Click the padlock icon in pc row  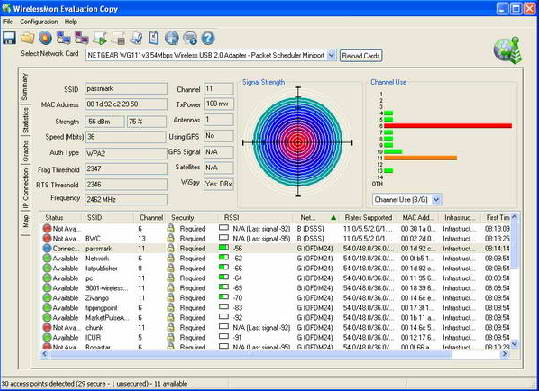[171, 278]
